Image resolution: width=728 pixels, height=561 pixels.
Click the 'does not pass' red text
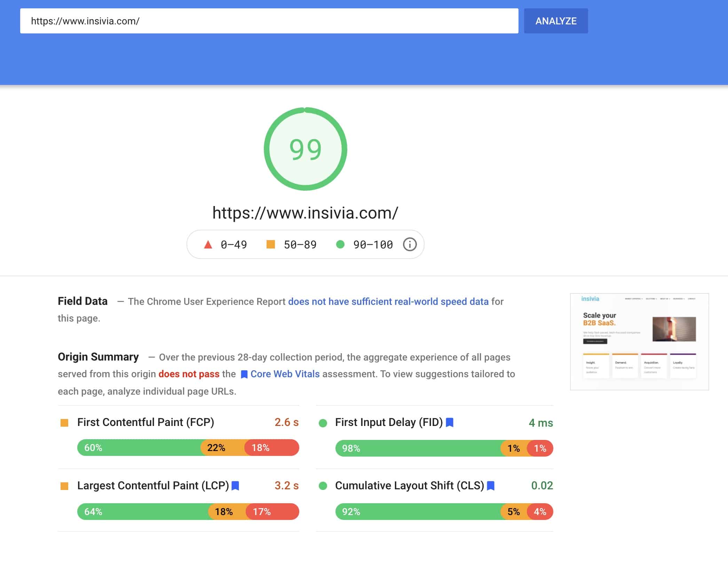click(x=189, y=374)
